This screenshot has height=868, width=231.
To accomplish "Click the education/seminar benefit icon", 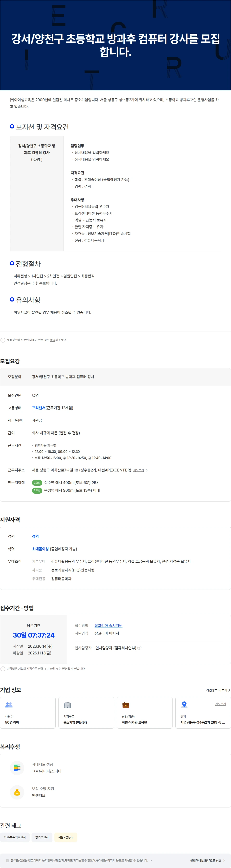I will [17, 768].
